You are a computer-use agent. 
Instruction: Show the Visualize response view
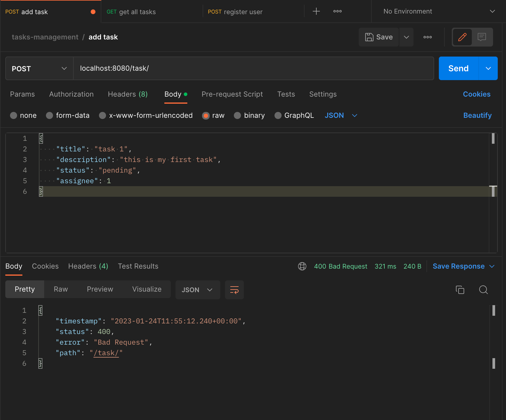pyautogui.click(x=147, y=289)
